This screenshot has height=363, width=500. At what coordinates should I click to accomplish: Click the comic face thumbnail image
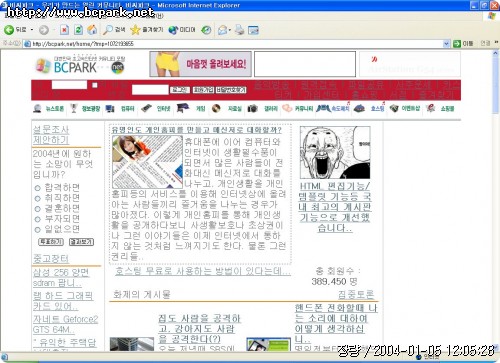point(335,152)
